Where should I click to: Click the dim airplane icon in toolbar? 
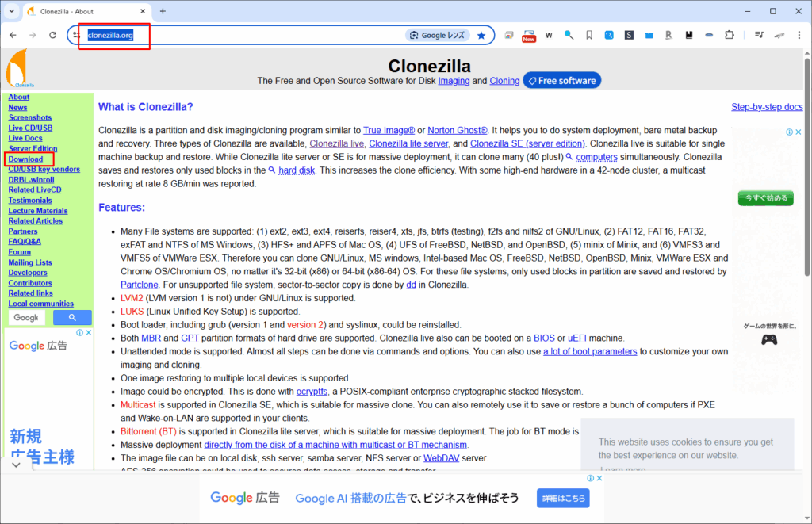pyautogui.click(x=779, y=35)
